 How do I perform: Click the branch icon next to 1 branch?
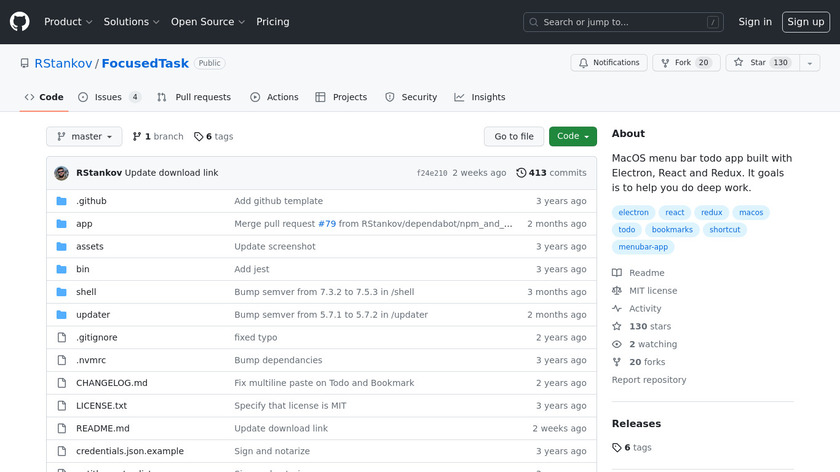pyautogui.click(x=136, y=137)
